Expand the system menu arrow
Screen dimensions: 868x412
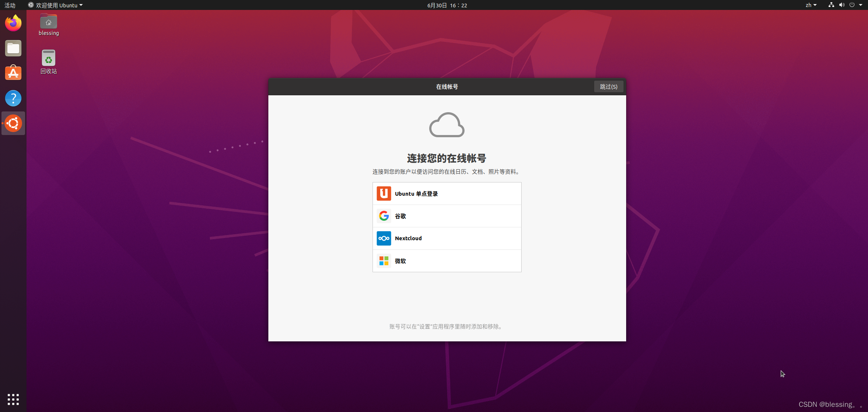pos(861,5)
